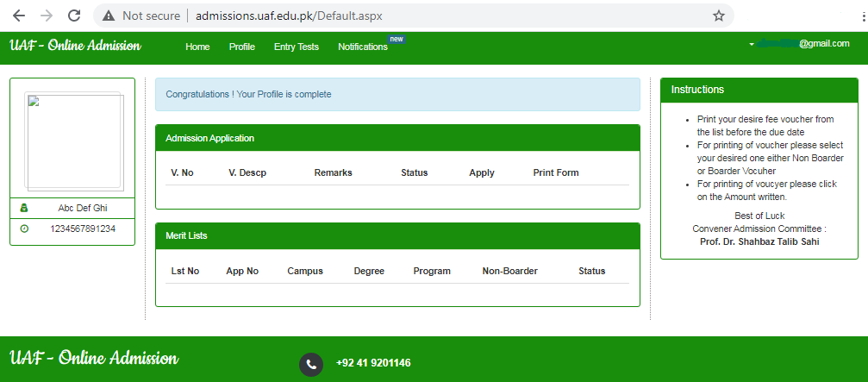Click the +92 41 9201146 phone number
The height and width of the screenshot is (382, 868).
373,363
